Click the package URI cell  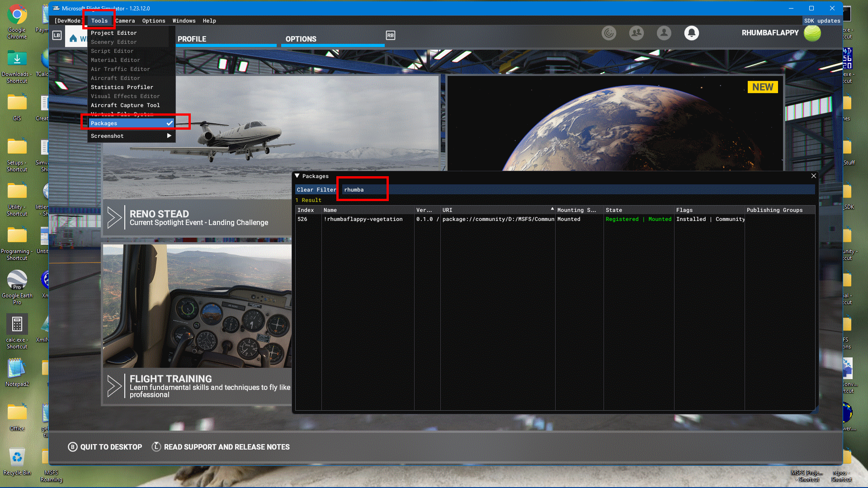pos(498,219)
